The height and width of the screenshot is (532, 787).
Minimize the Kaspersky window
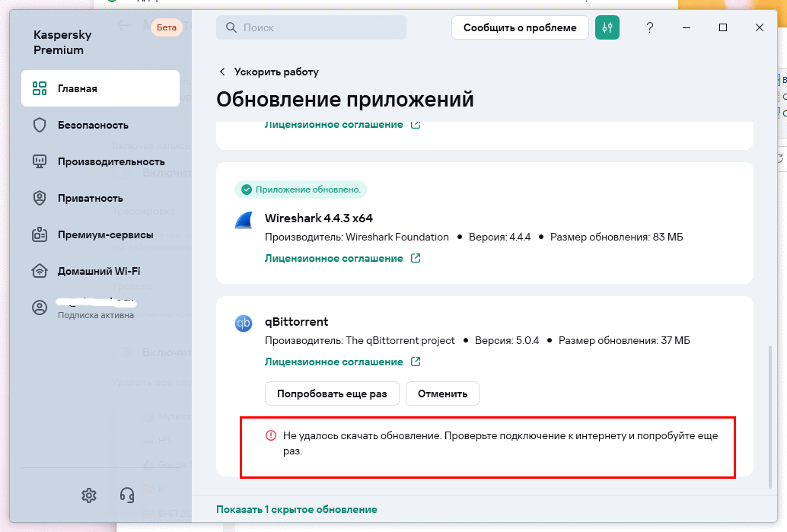(x=687, y=27)
